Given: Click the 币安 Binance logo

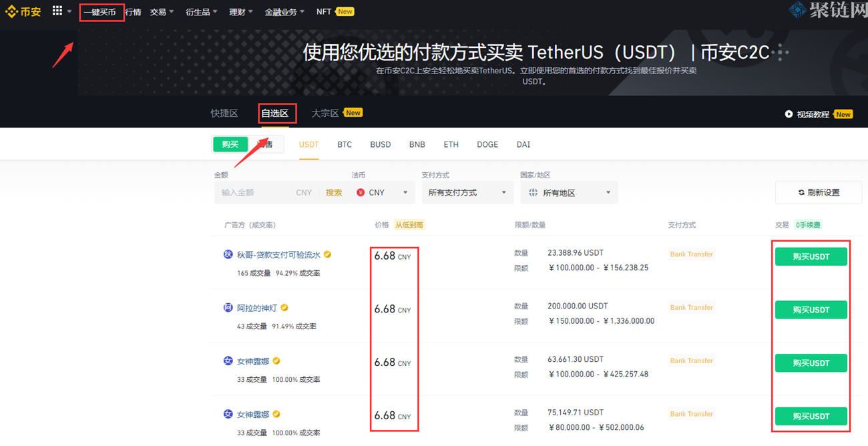Looking at the screenshot, I should pyautogui.click(x=23, y=11).
